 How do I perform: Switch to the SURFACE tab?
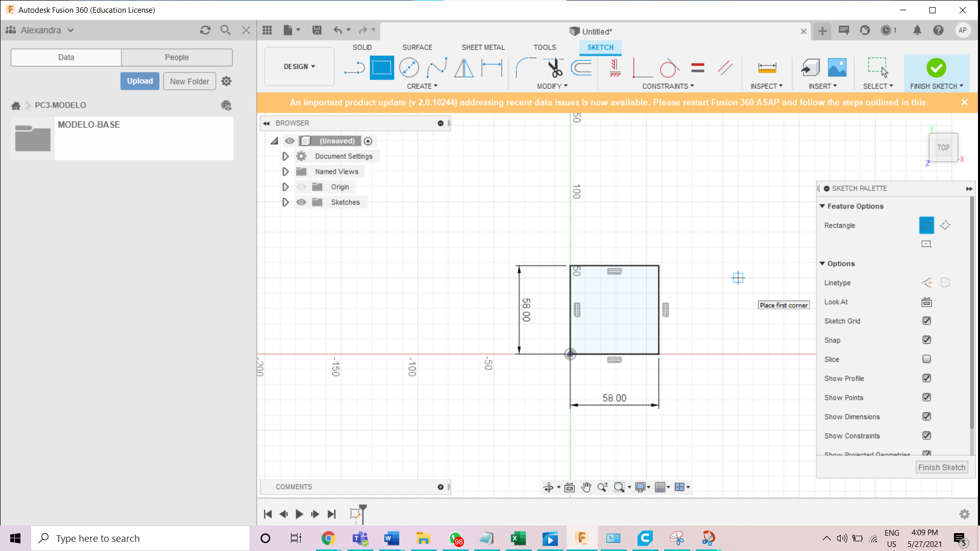417,47
